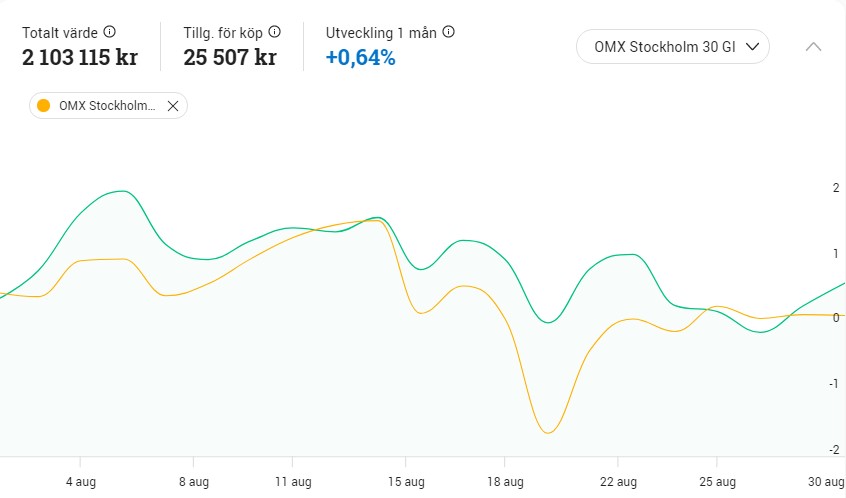Click the 25 507 kr available amount
846x498 pixels.
click(x=230, y=57)
